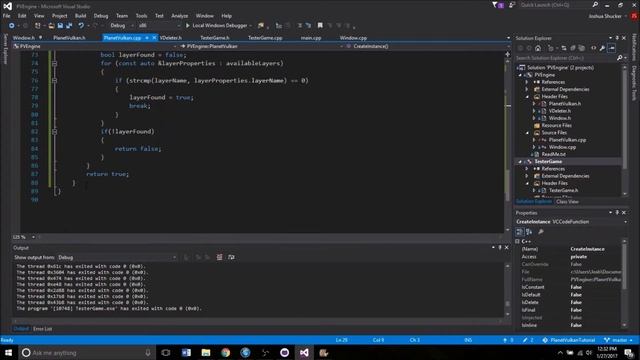Open Word from the taskbar
This screenshot has width=640, height=360.
pos(186,353)
